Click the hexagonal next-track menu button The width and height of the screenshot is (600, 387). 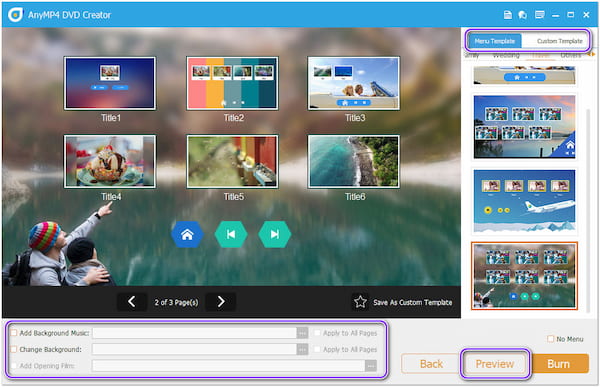coord(274,234)
